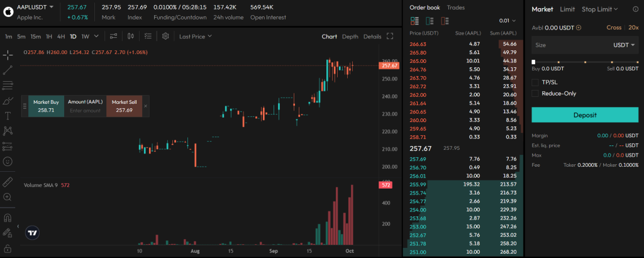
Task: Switch to the Limit order tab
Action: click(x=567, y=9)
